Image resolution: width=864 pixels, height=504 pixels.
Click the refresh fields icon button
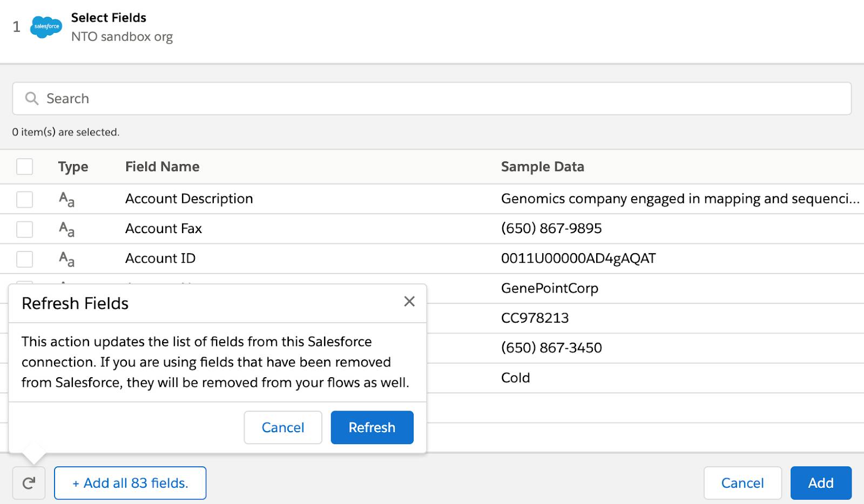(x=29, y=483)
